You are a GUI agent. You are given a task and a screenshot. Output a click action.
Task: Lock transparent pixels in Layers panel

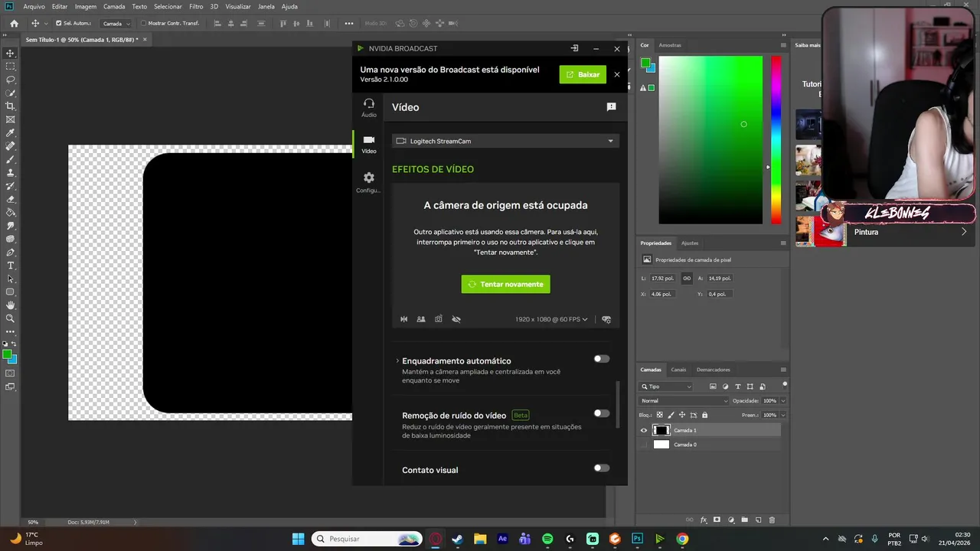click(x=660, y=415)
